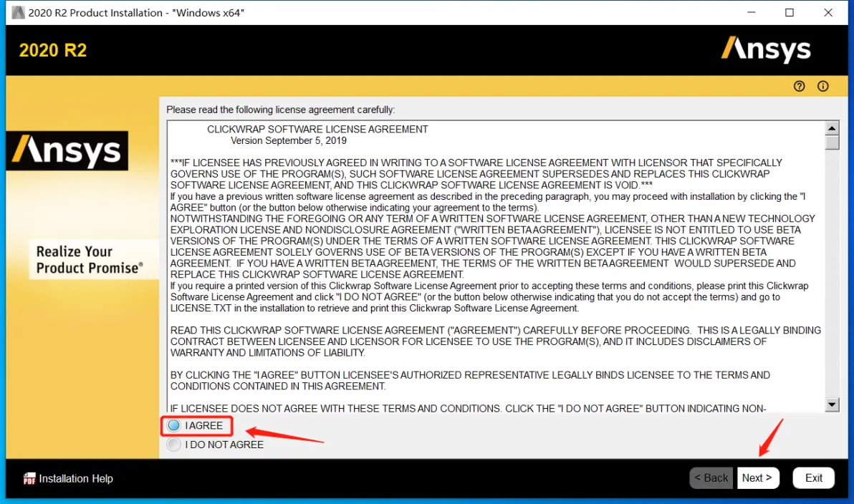Click the Ansys icon in the title bar
Viewport: 854px width, 504px height.
[18, 12]
